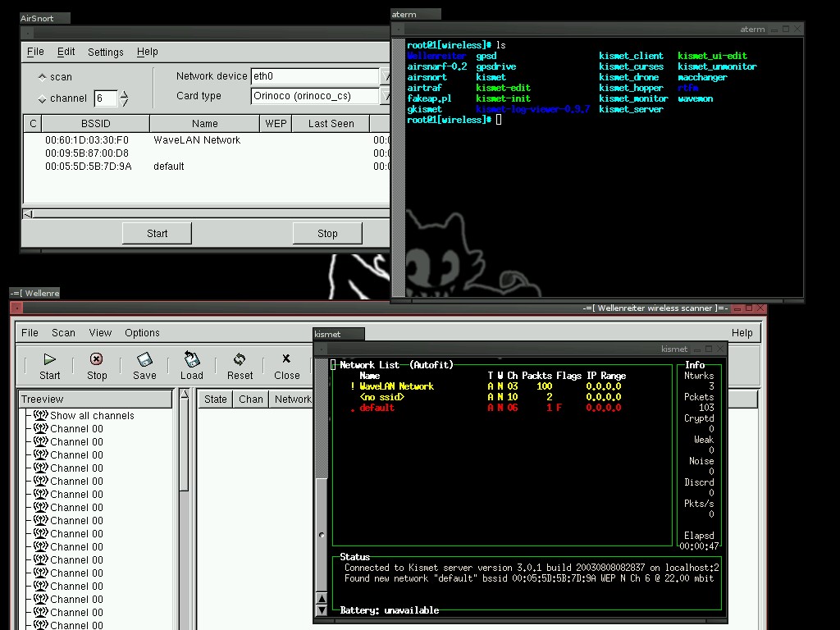The height and width of the screenshot is (630, 840).
Task: Open the Card type combo box in AirSnort
Action: click(386, 96)
